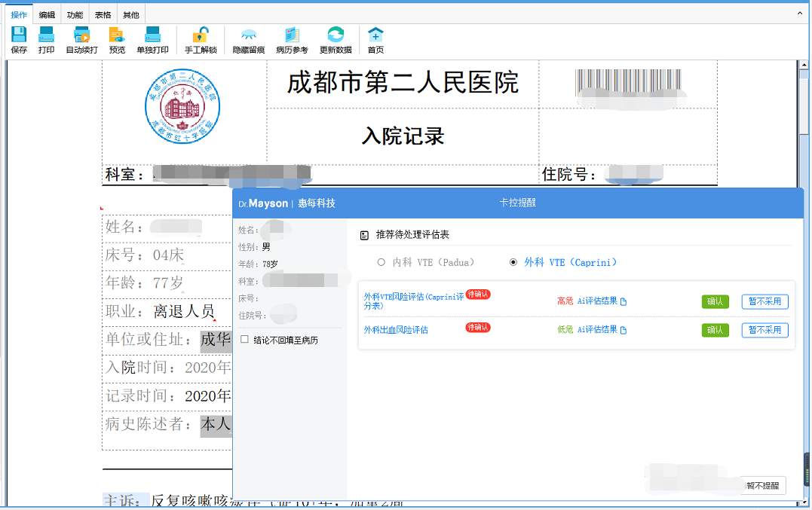Image resolution: width=812 pixels, height=510 pixels.
Task: Click the 手工解锁 unlock icon
Action: 201,35
